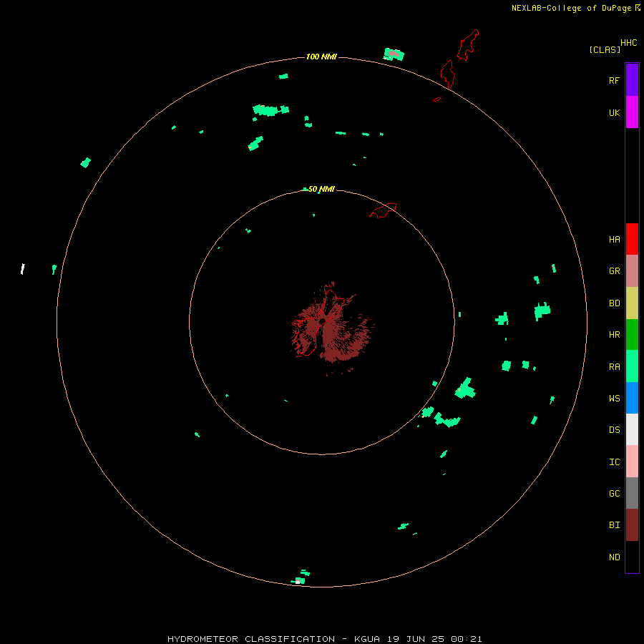
Task: Click the DS legend label
Action: 614,430
